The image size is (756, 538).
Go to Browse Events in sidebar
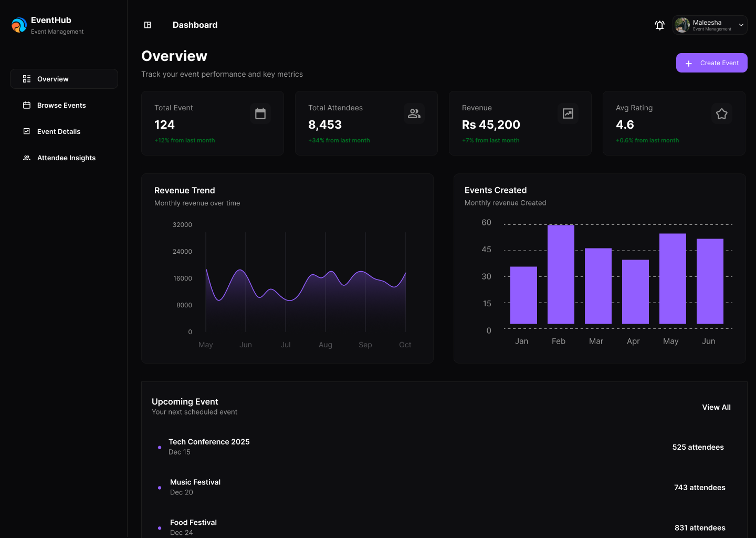pos(61,105)
